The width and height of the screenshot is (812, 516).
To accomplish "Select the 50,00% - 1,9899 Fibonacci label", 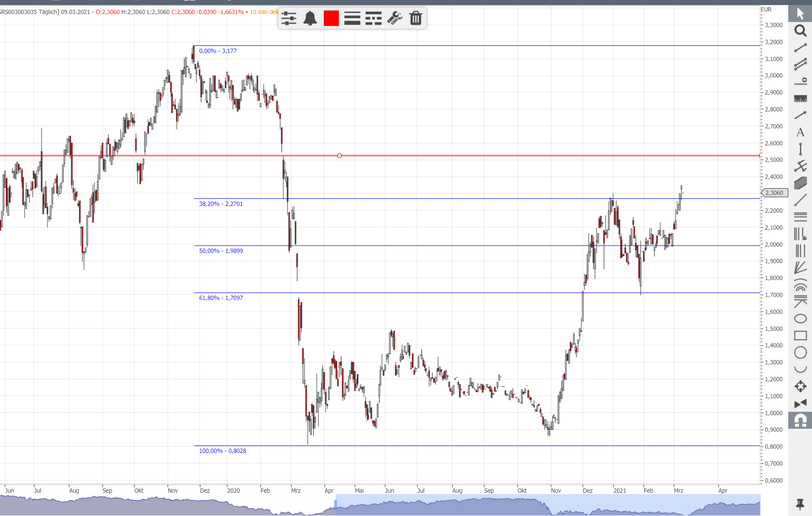I will (x=221, y=251).
